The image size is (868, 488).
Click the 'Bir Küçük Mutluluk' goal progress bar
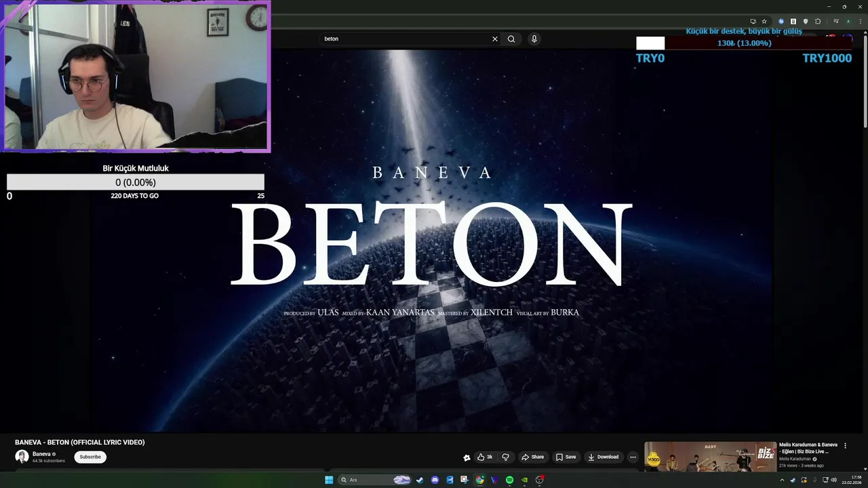(x=136, y=182)
